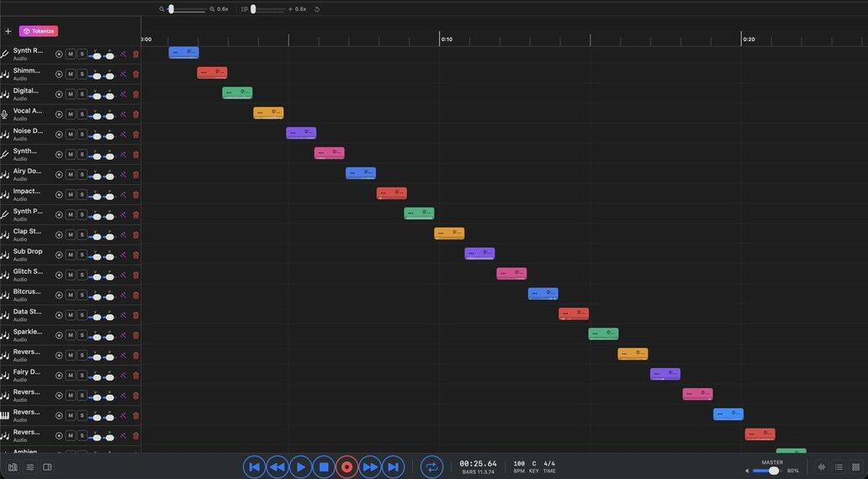Add a new track with plus icon

point(8,31)
